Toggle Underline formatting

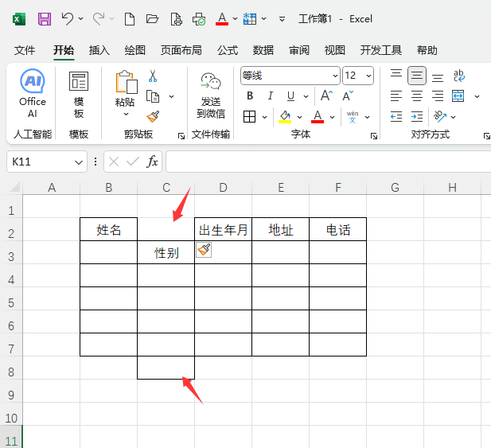291,95
